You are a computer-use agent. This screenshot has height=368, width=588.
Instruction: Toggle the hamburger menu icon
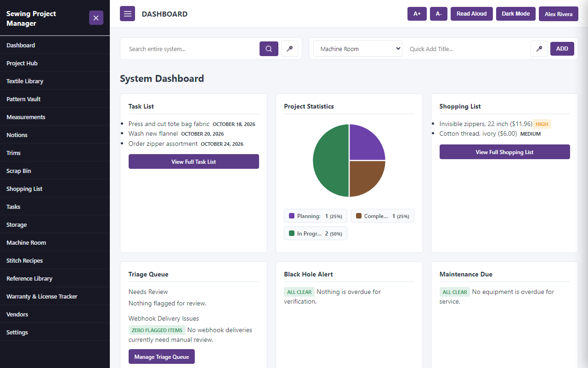[x=127, y=14]
